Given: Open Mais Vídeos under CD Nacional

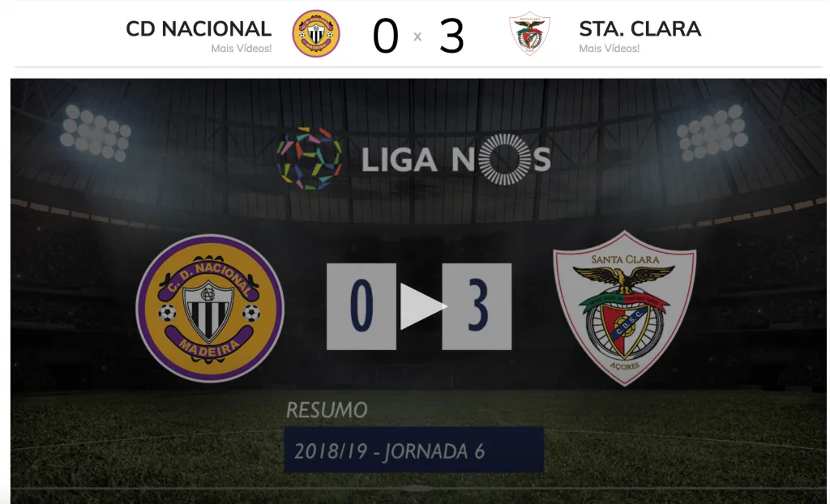Looking at the screenshot, I should point(242,48).
